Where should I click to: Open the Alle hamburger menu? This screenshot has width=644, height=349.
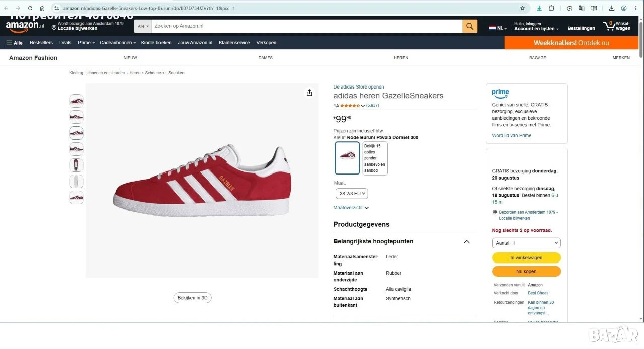coord(14,43)
